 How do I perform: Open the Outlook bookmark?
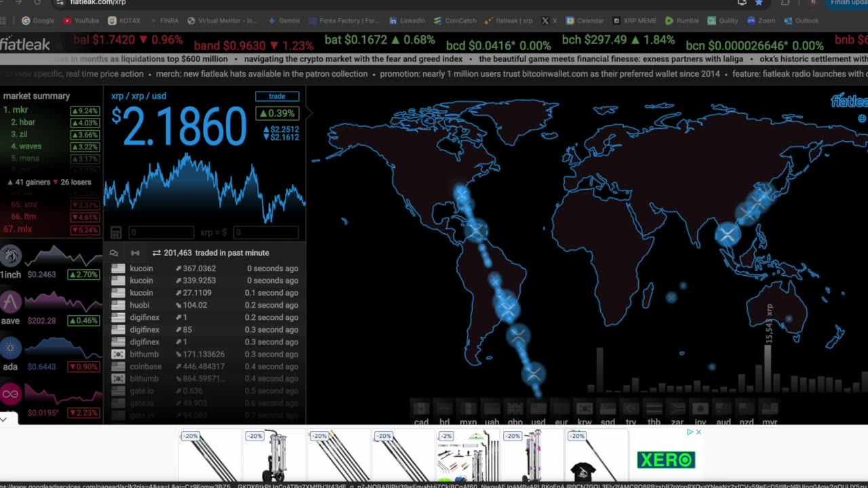point(802,21)
